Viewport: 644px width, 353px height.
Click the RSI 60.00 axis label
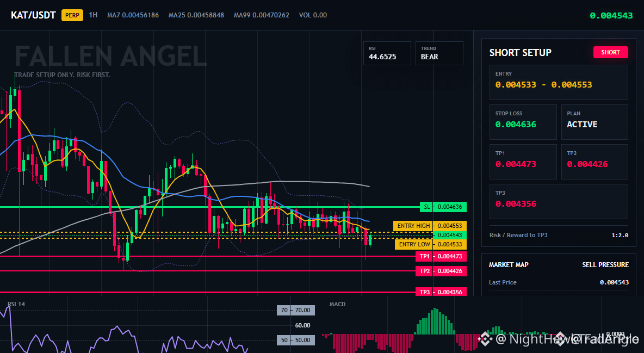coord(303,325)
